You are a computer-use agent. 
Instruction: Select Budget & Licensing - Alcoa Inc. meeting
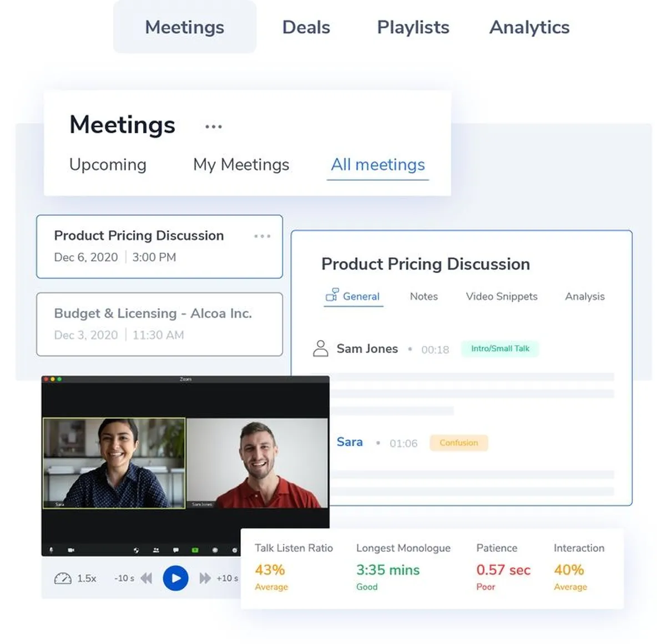[159, 324]
